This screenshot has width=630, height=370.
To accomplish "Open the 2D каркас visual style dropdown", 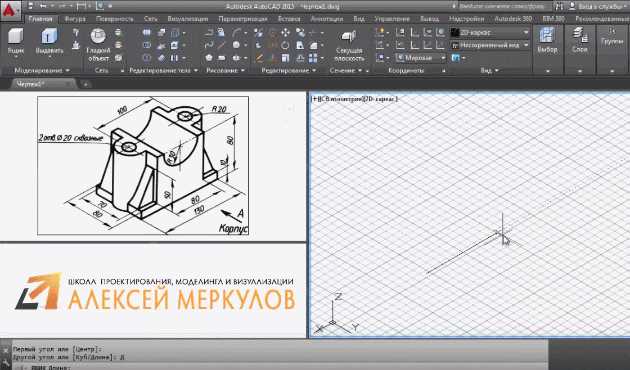I will click(490, 33).
